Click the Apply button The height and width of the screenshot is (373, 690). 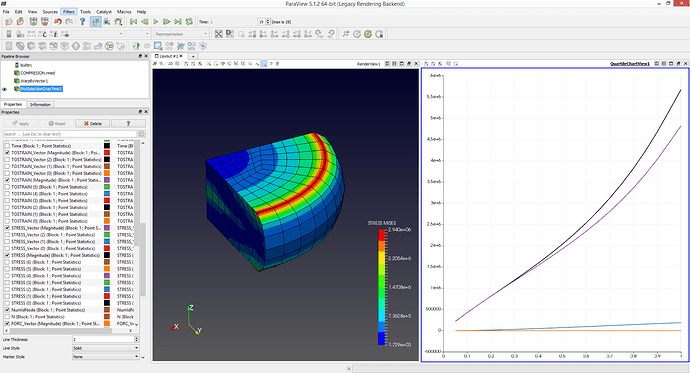coord(21,124)
